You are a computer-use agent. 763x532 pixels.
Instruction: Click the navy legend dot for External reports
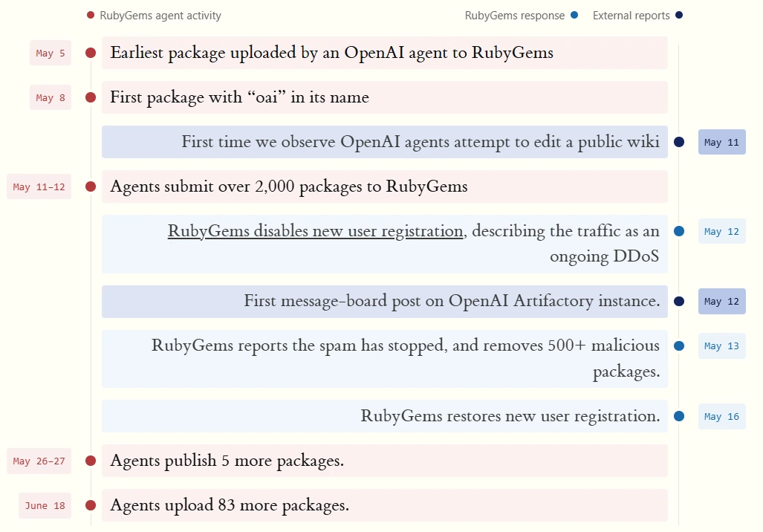[679, 15]
